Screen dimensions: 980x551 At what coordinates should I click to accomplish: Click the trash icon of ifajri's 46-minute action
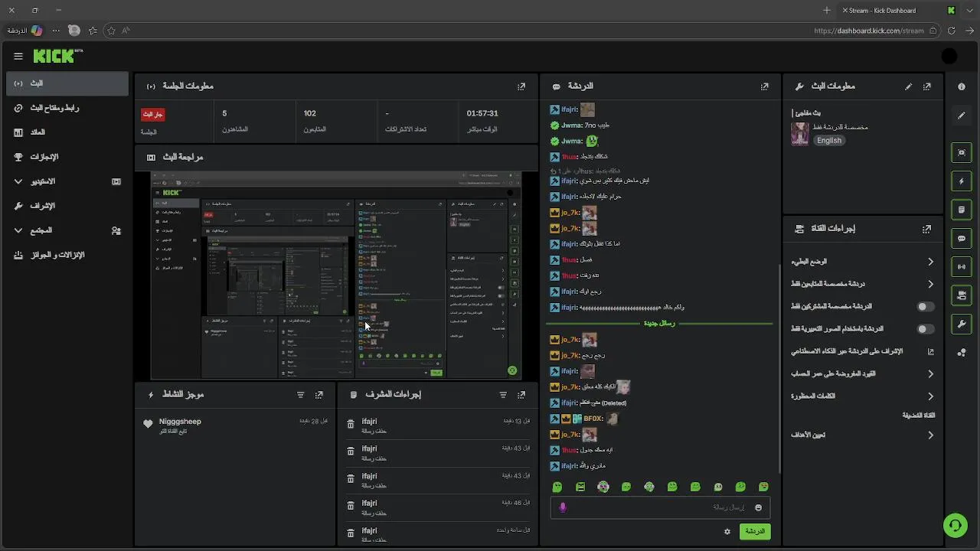[x=351, y=507]
